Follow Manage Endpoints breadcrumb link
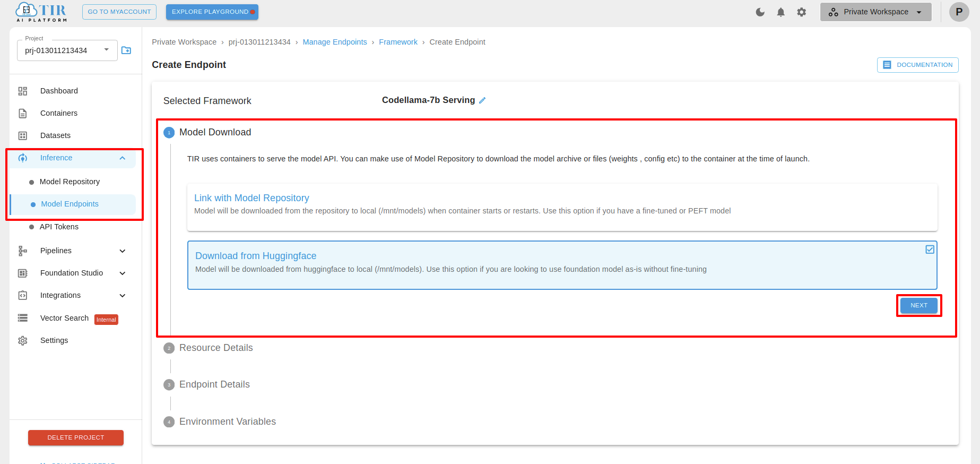 tap(335, 42)
